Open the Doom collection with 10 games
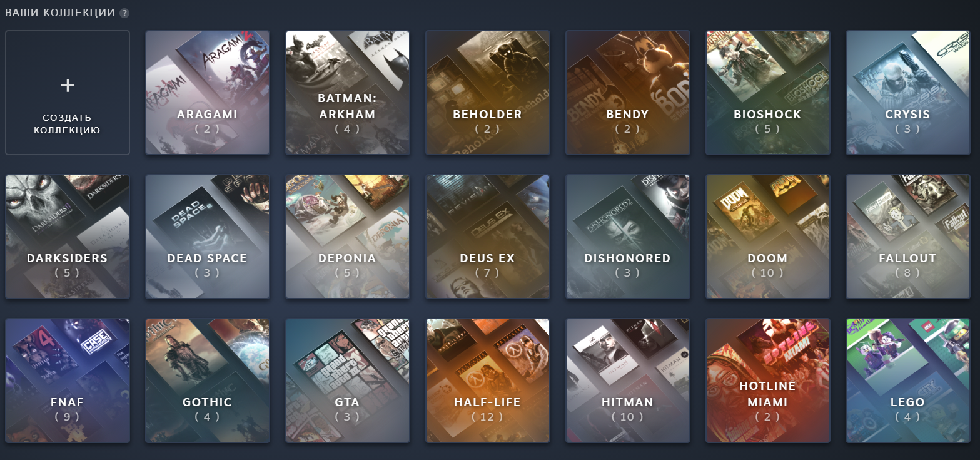 (x=768, y=237)
